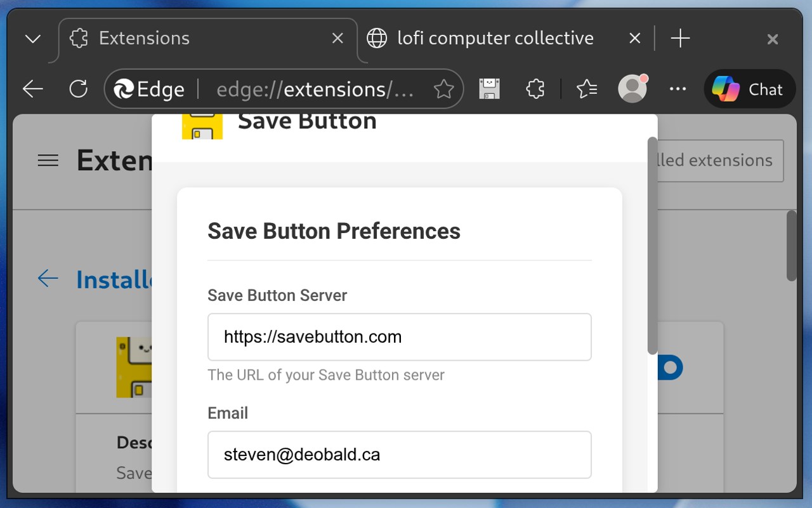Click the user profile avatar icon
The image size is (812, 508).
click(632, 90)
